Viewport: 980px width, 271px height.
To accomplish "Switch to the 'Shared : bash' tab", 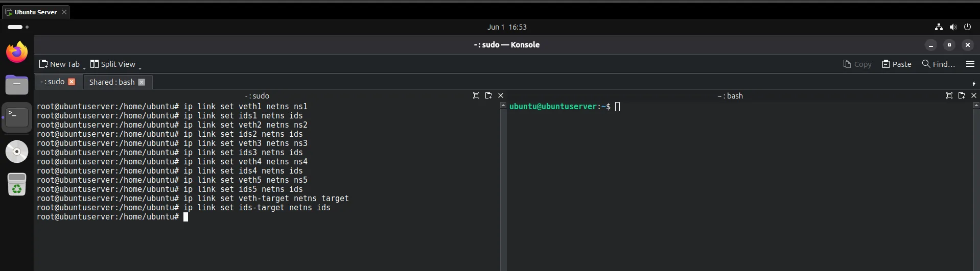I will pyautogui.click(x=112, y=82).
